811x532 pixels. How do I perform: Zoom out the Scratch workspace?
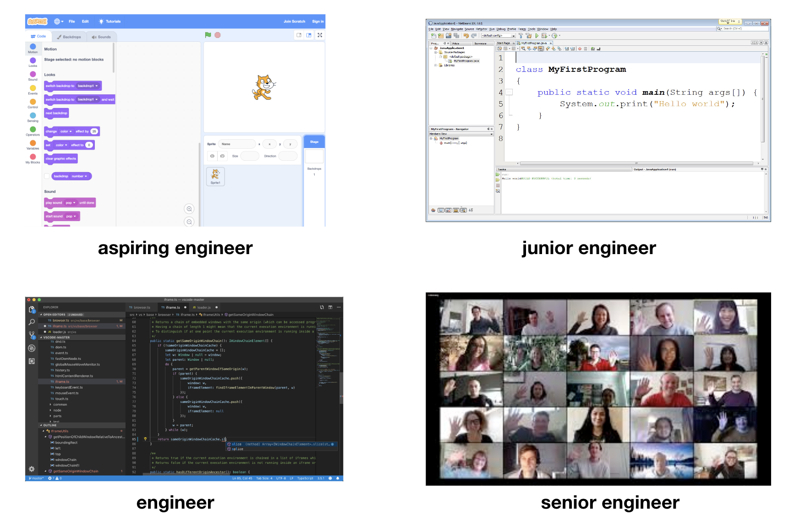(x=189, y=222)
